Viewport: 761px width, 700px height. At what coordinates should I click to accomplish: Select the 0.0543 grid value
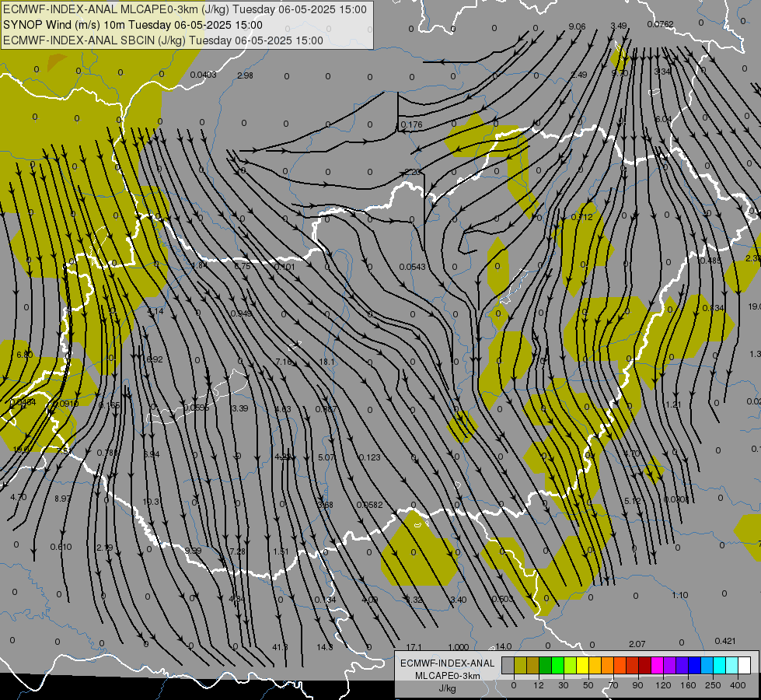point(413,268)
